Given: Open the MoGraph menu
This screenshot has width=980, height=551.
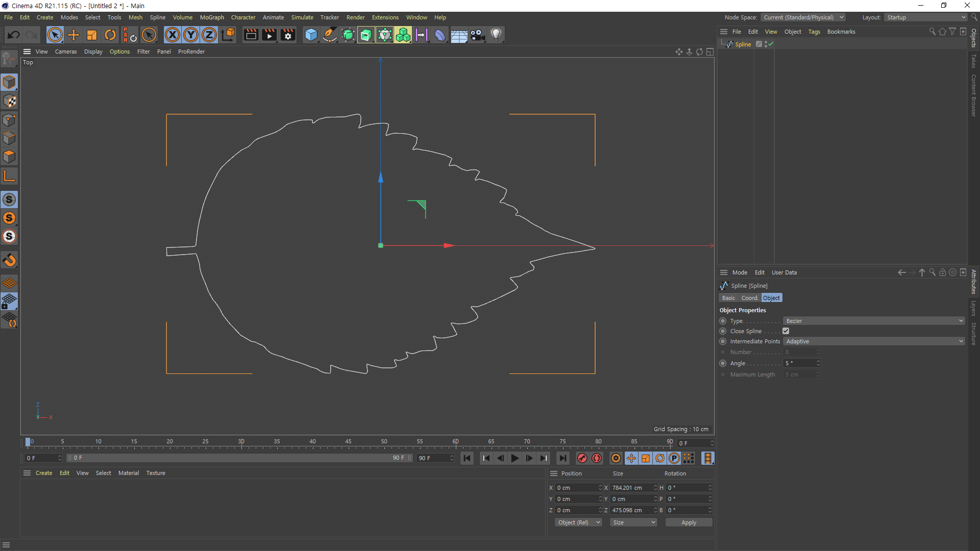Looking at the screenshot, I should click(212, 17).
